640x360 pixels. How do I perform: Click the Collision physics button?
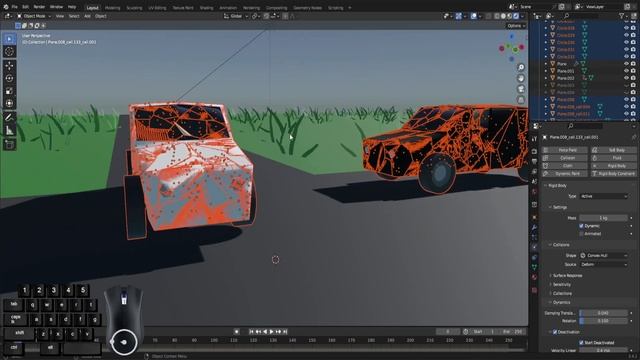[565, 158]
